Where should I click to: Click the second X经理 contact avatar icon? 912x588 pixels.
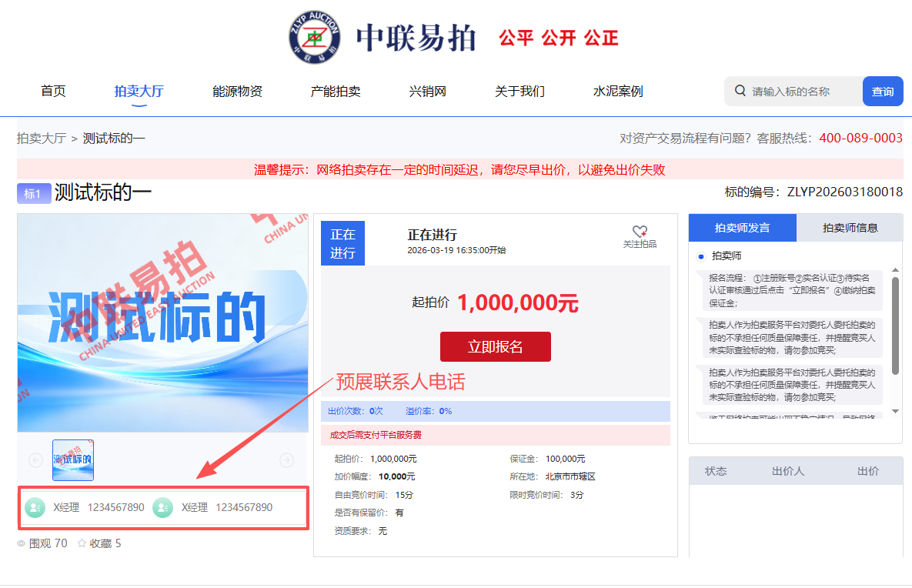[163, 507]
